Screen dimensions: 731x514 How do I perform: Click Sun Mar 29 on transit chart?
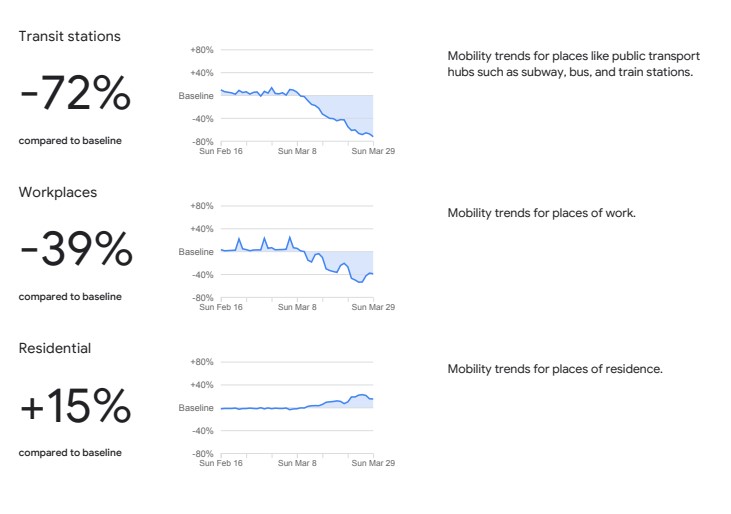pos(373,151)
